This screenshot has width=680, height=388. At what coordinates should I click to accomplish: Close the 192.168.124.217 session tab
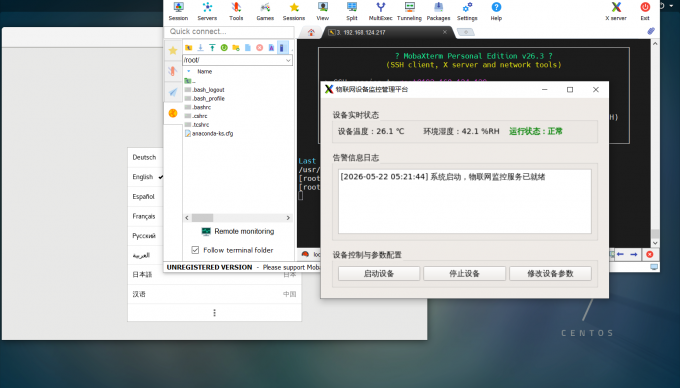click(x=445, y=32)
